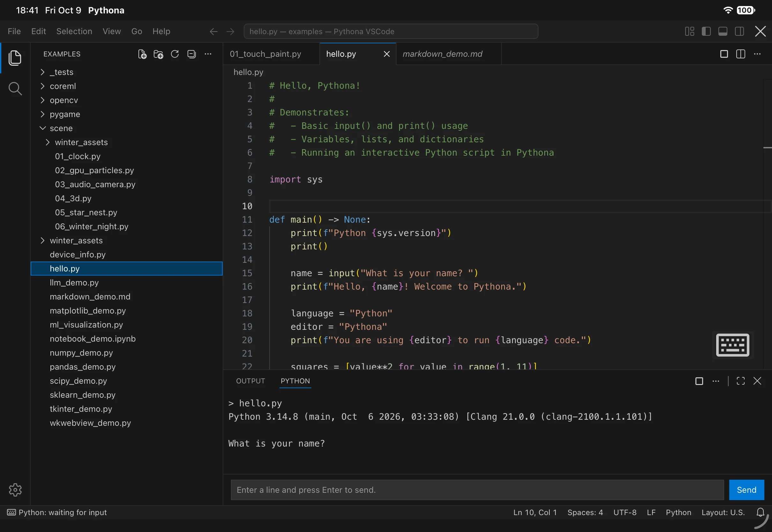
Task: Open wkwebview_demo.py file
Action: point(127,423)
